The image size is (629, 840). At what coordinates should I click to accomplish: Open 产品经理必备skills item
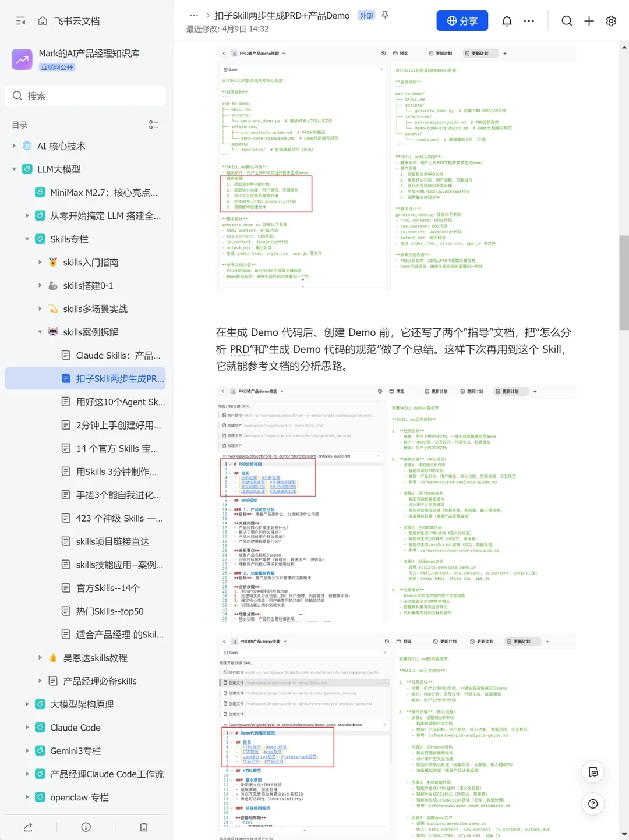click(x=100, y=681)
